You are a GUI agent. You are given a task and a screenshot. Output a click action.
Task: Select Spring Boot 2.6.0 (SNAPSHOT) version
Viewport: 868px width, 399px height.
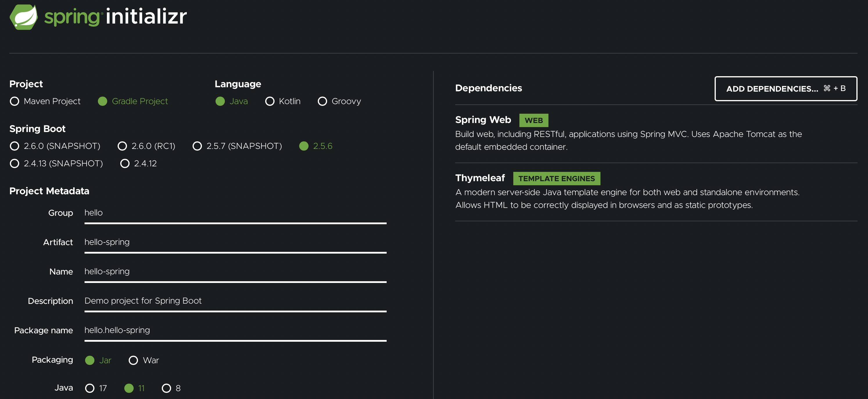15,146
